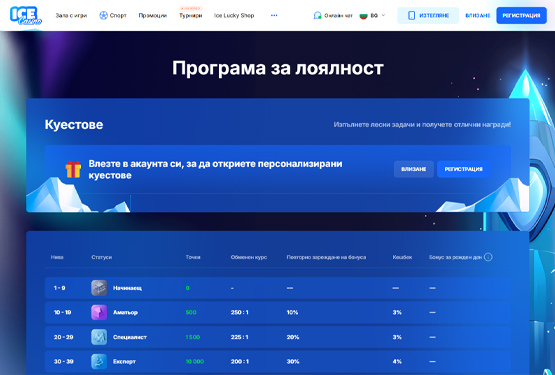Click the 4% cashback value
This screenshot has width=555, height=375.
click(397, 361)
